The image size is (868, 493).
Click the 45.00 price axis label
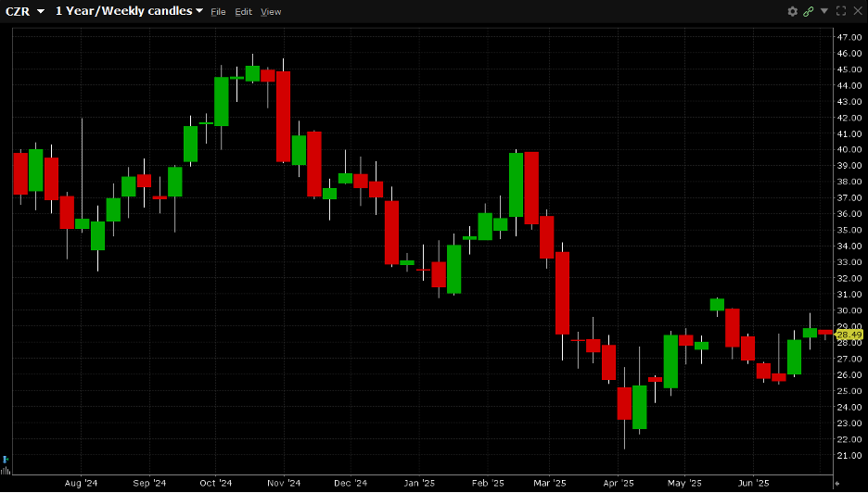(849, 70)
